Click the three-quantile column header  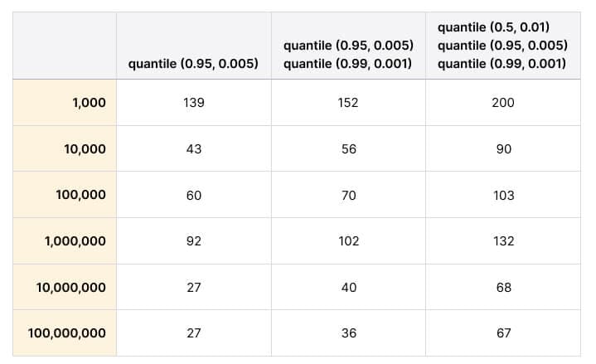[x=502, y=46]
